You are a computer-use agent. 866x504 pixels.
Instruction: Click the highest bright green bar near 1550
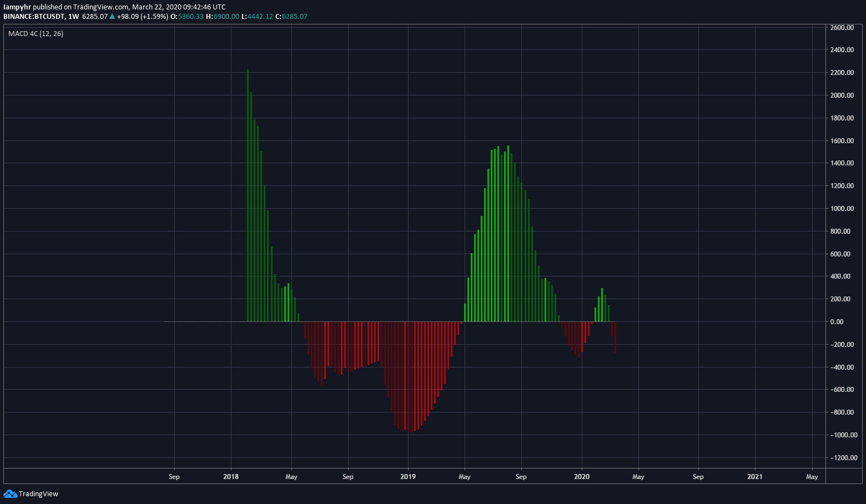[x=508, y=233]
